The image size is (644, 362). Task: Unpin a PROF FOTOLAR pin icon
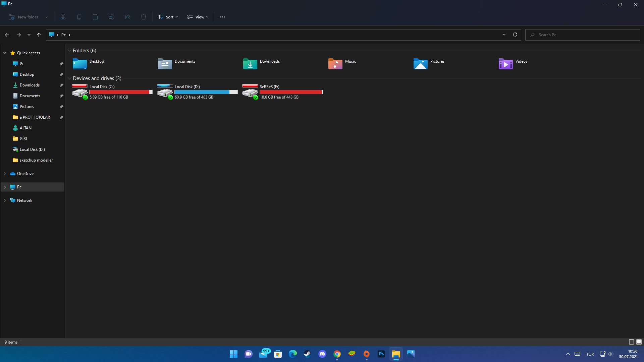(61, 117)
